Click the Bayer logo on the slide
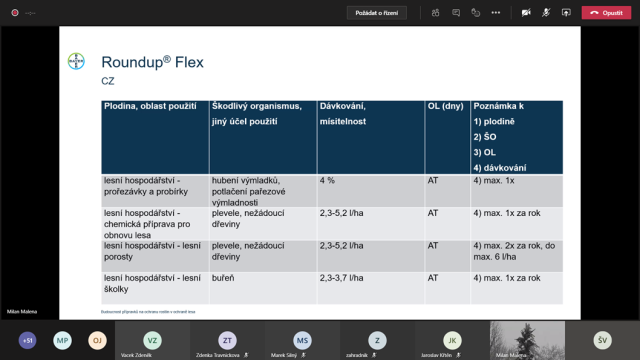Screen dimensions: 640x360 [76, 61]
